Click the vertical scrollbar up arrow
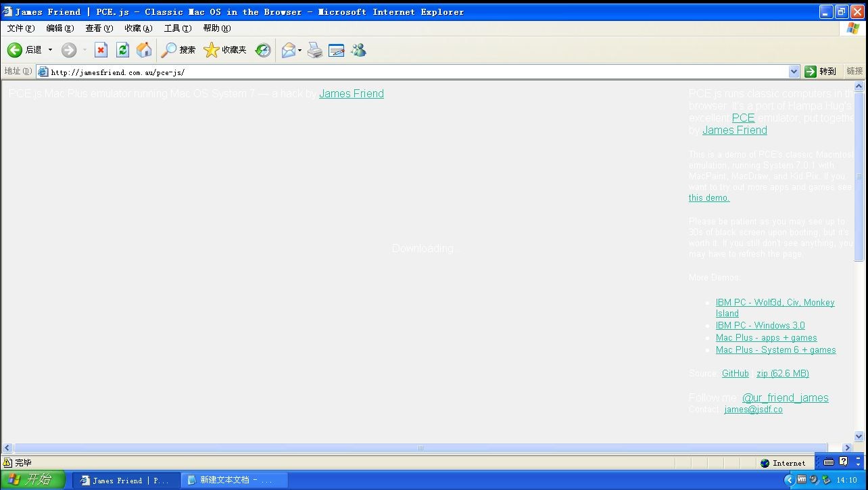 859,87
